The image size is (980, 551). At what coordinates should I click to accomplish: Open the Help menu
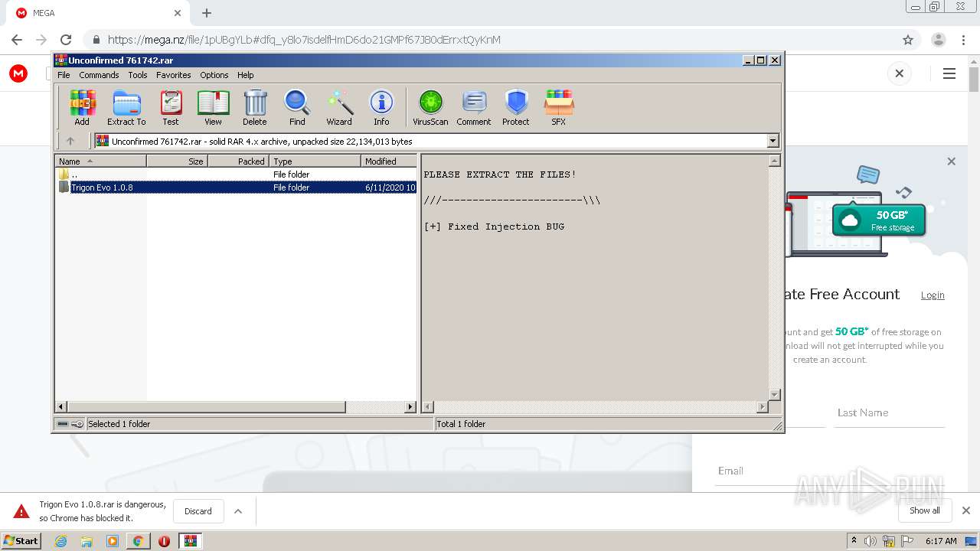(x=245, y=75)
